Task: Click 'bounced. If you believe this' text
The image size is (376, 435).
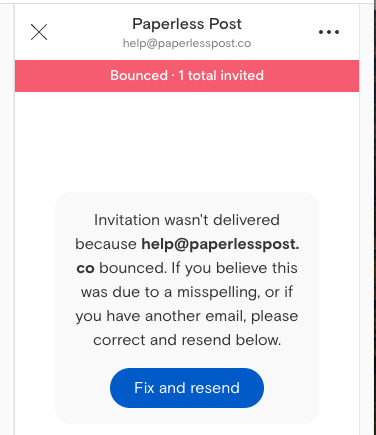Action: 198,268
